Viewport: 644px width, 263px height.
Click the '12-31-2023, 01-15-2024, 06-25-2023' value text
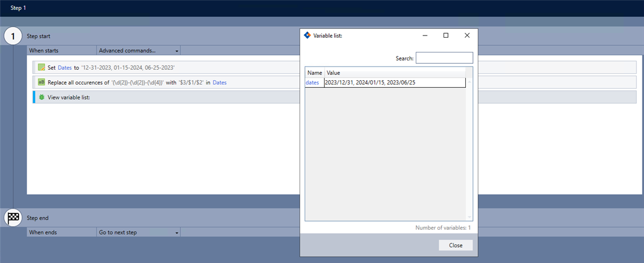pos(128,68)
